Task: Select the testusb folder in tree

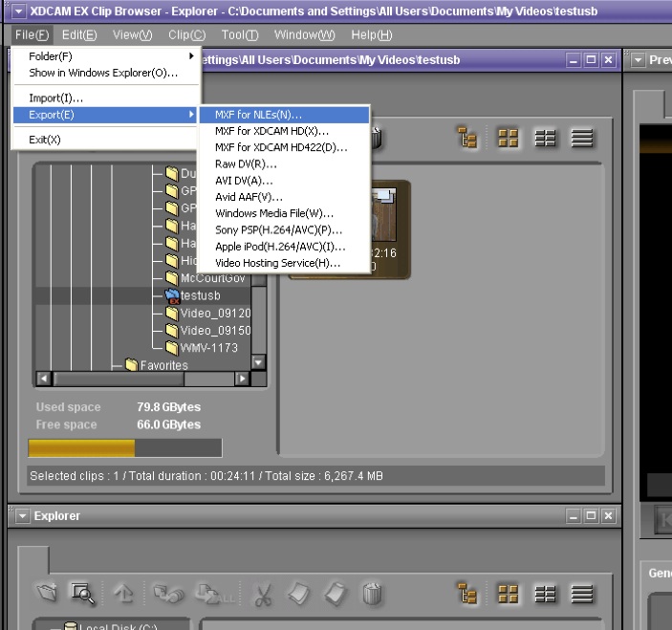Action: tap(193, 295)
